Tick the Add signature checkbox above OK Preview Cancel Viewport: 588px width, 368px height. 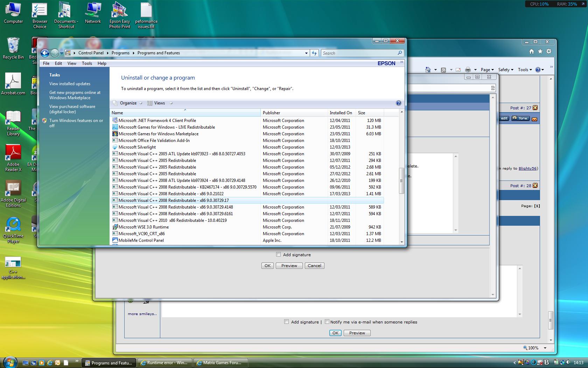[279, 254]
